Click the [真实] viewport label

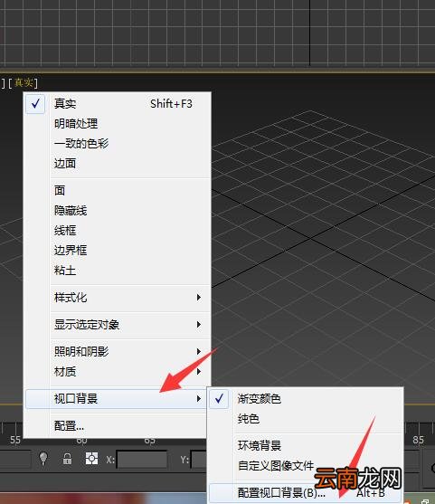[24, 83]
